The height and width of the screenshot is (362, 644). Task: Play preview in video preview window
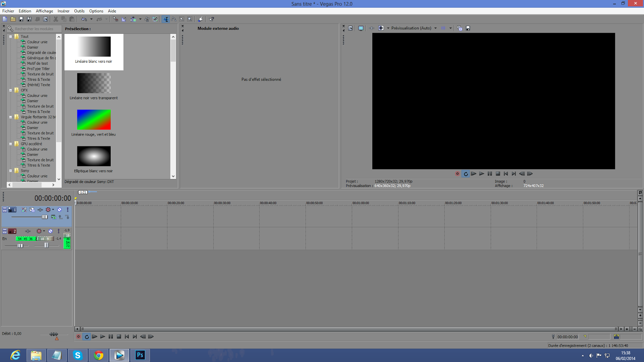481,174
